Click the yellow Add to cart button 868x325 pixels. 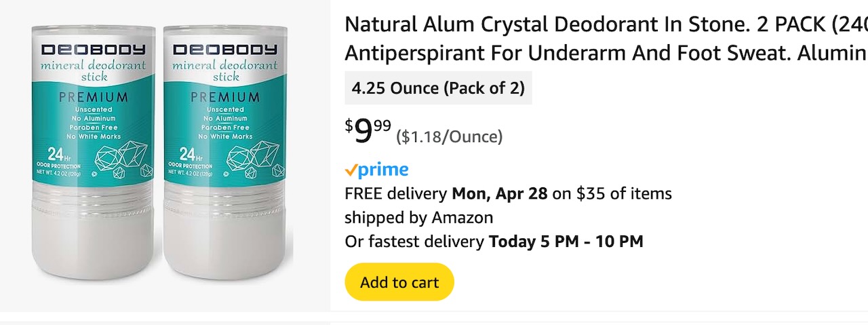pyautogui.click(x=399, y=282)
